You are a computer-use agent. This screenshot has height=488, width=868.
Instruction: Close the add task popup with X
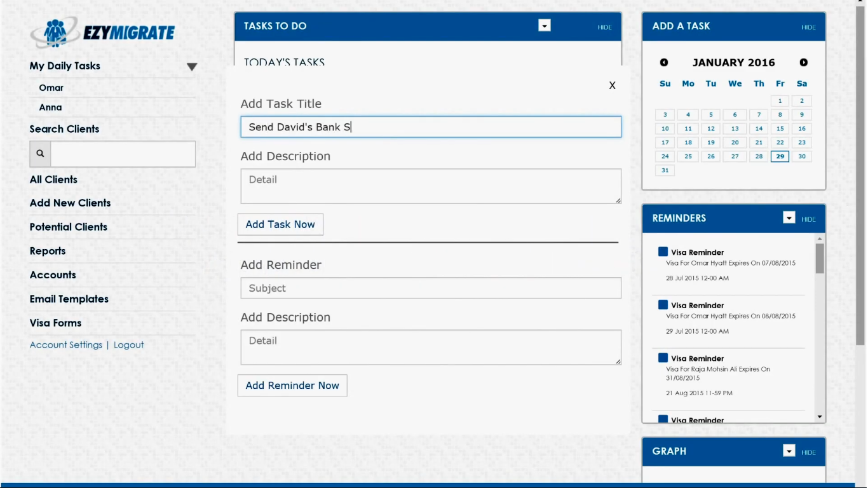pos(612,85)
